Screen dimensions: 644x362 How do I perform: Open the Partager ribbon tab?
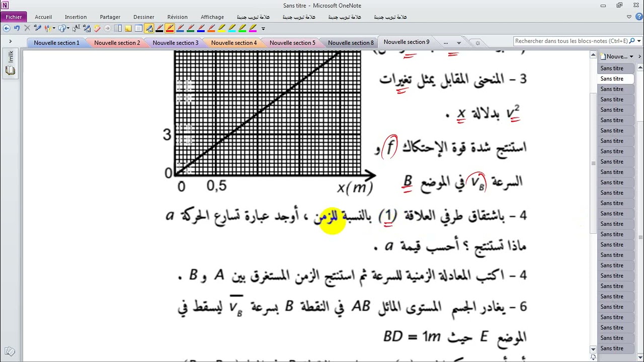pyautogui.click(x=110, y=17)
